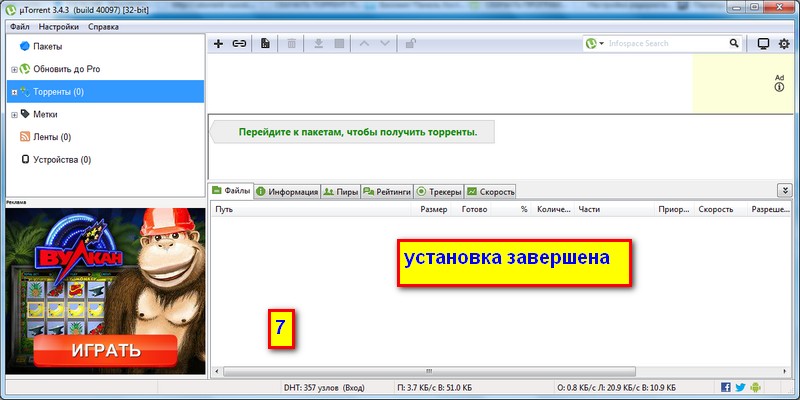Image resolution: width=800 pixels, height=400 pixels.
Task: Click the Ad info icon
Action: pyautogui.click(x=779, y=87)
